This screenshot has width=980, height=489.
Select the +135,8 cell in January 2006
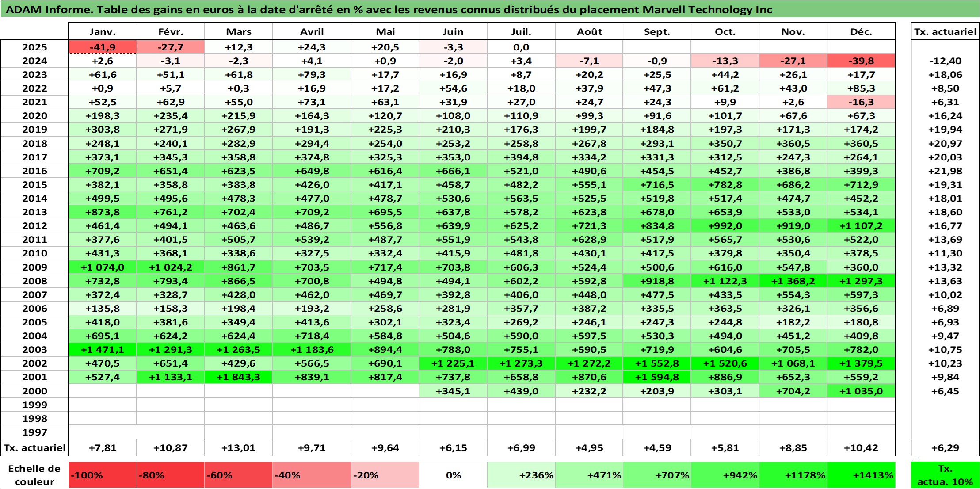pyautogui.click(x=103, y=309)
